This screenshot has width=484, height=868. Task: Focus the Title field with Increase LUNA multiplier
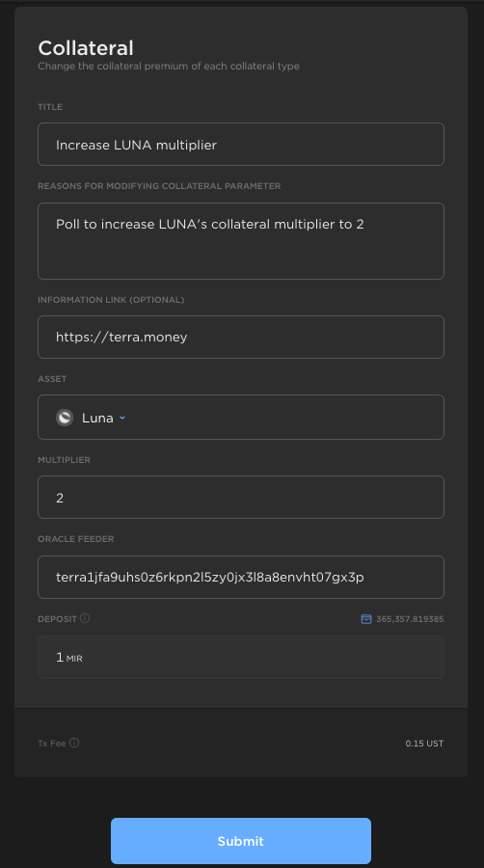pyautogui.click(x=241, y=144)
